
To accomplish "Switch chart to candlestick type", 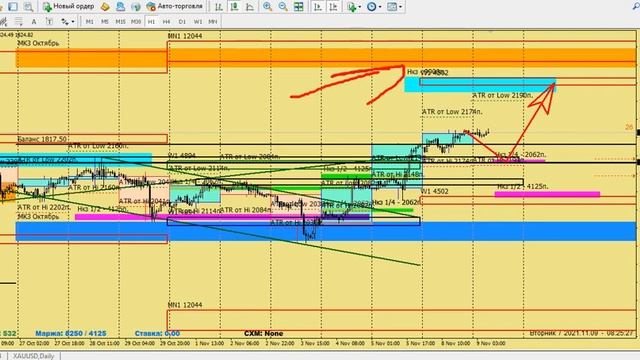I will point(234,7).
